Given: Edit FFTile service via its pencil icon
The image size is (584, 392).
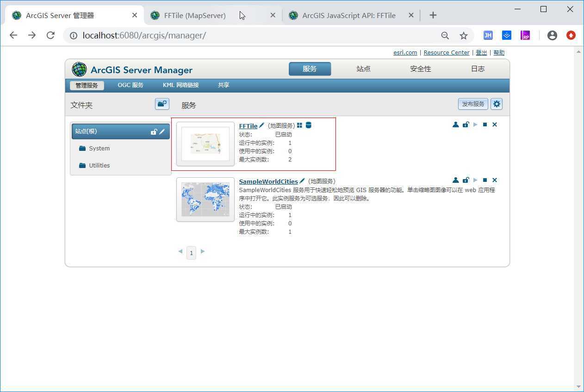Looking at the screenshot, I should (262, 125).
